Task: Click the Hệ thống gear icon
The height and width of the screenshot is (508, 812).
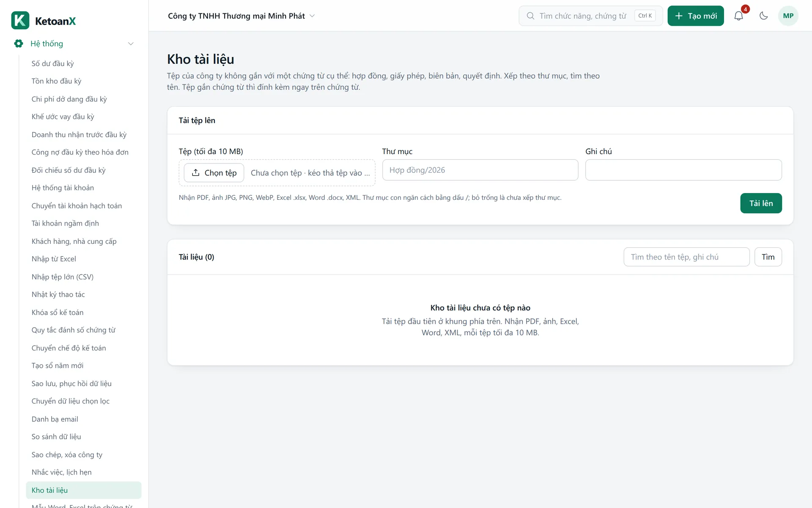Action: pyautogui.click(x=19, y=43)
